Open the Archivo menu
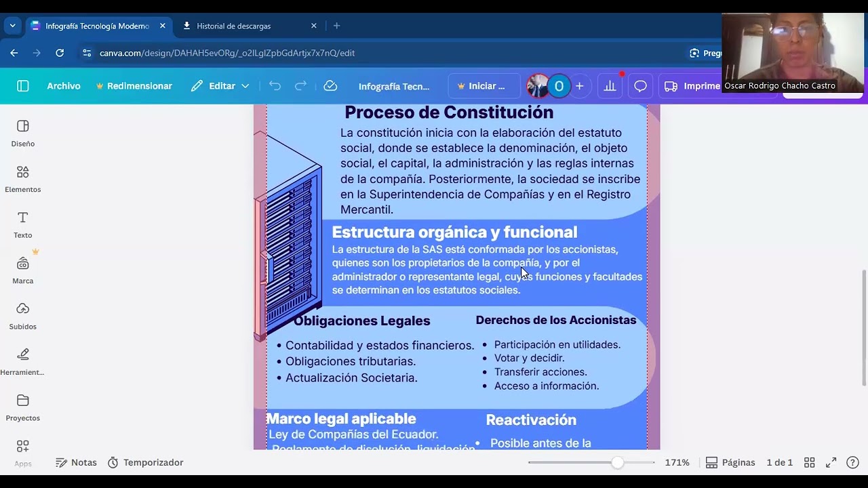This screenshot has width=868, height=488. point(64,86)
